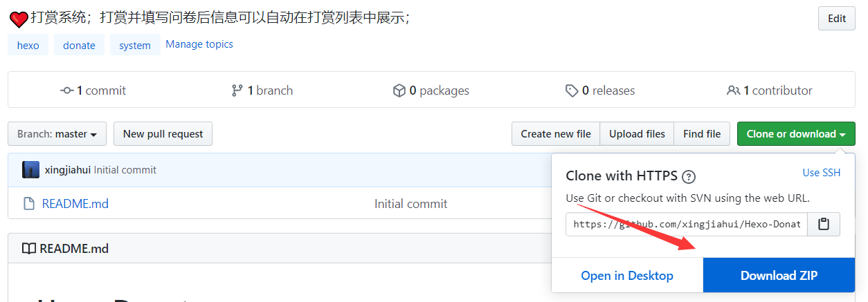
Task: Click the xingjiahui avatar thumbnail
Action: tap(30, 170)
